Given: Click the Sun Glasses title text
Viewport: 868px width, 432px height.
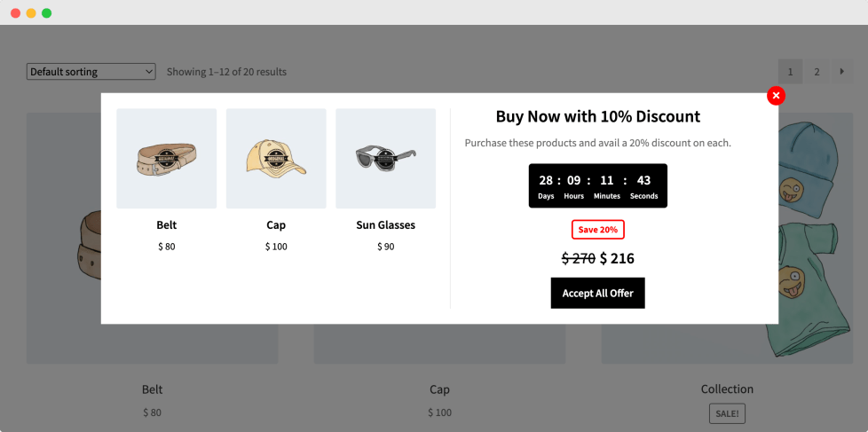Looking at the screenshot, I should coord(385,225).
